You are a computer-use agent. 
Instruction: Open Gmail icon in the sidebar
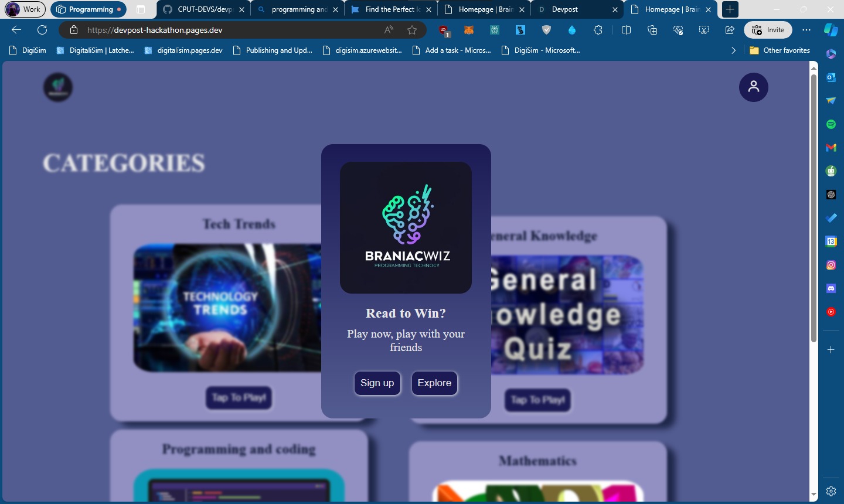click(831, 148)
